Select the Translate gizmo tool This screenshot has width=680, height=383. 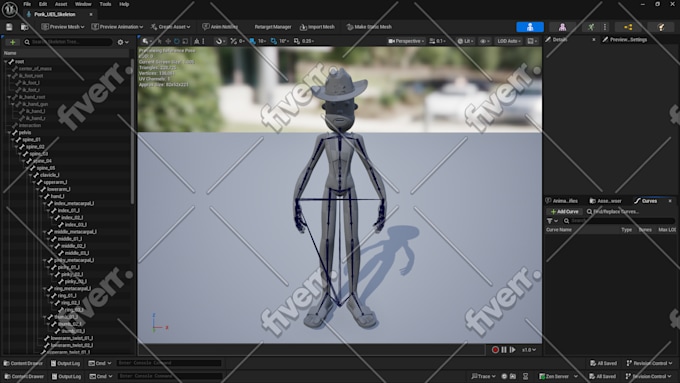(168, 41)
